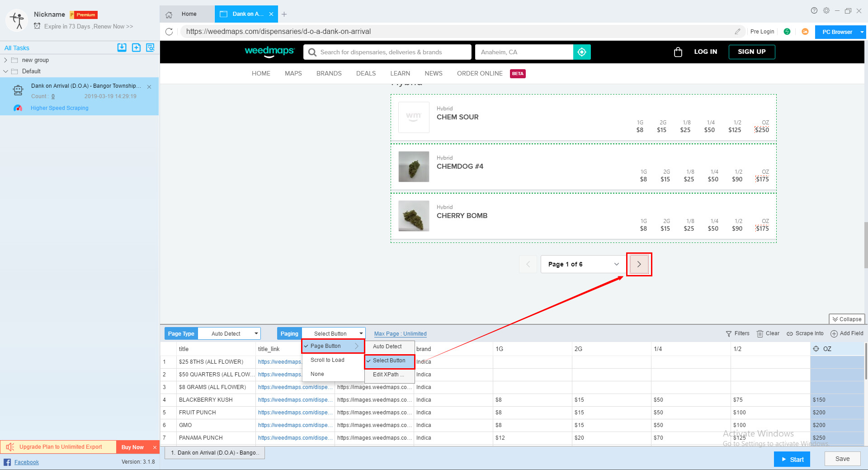Open the Facebook icon in the footer
This screenshot has width=868, height=470.
(x=7, y=462)
